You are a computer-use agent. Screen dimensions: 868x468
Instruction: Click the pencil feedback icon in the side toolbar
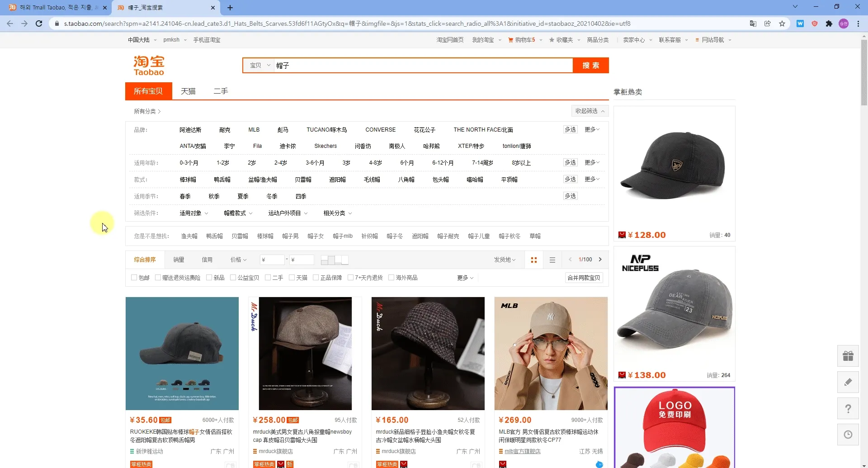(x=848, y=382)
